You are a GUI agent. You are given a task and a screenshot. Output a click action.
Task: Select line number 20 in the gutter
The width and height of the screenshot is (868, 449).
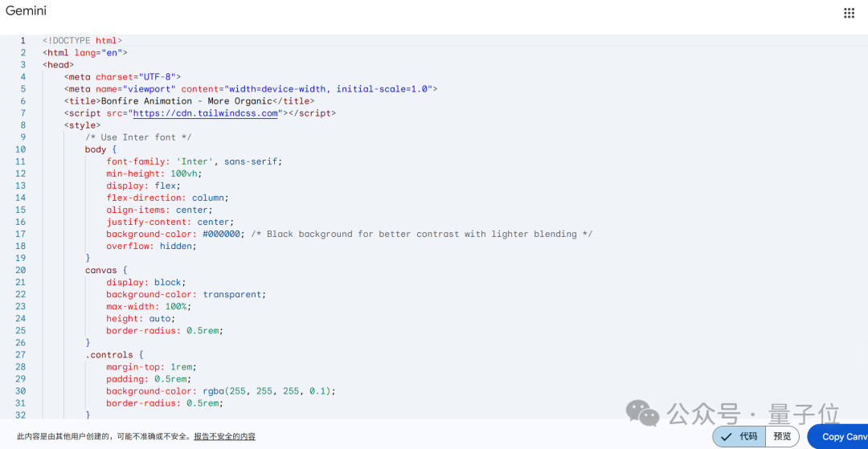(x=20, y=270)
